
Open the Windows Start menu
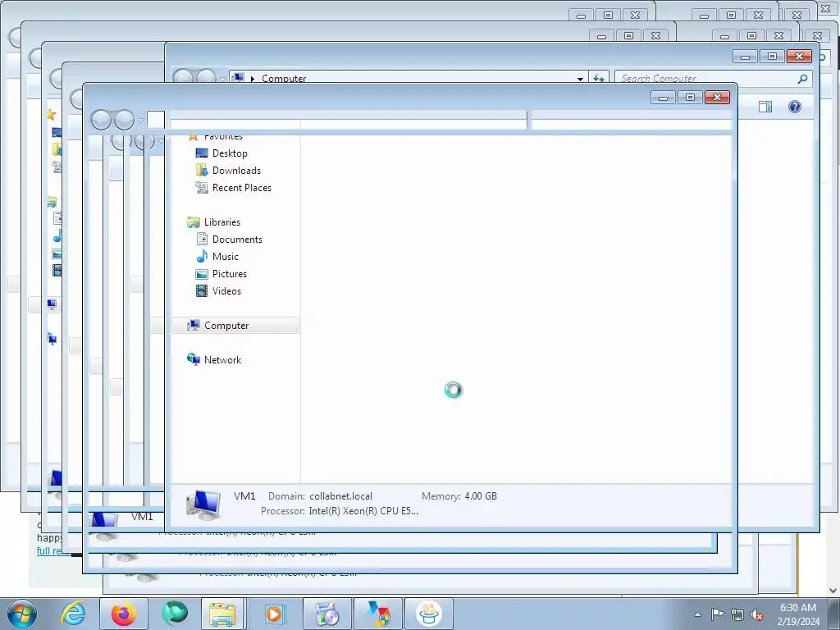coord(22,614)
